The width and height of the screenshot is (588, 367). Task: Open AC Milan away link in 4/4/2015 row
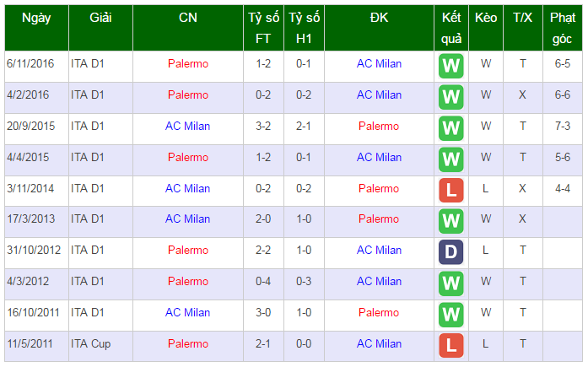click(379, 157)
